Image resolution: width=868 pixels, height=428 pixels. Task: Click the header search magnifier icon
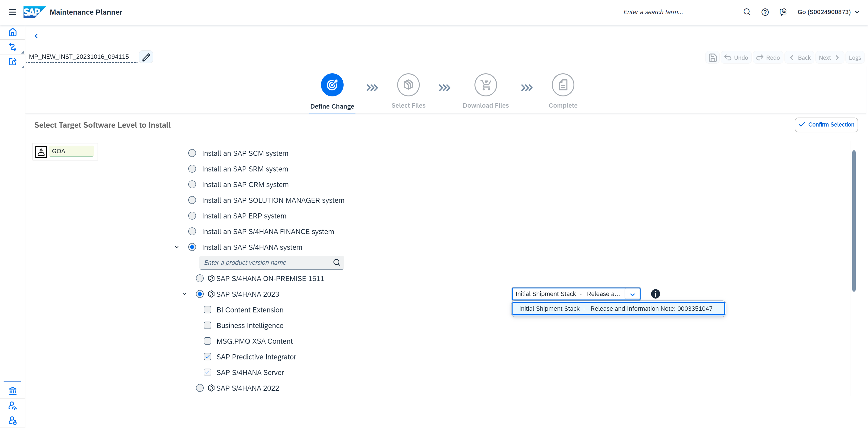[x=747, y=12]
